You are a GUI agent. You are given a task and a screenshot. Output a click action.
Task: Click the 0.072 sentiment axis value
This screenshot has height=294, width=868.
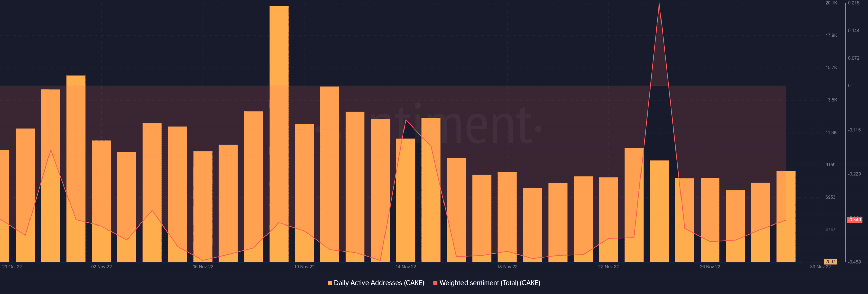[x=854, y=58]
